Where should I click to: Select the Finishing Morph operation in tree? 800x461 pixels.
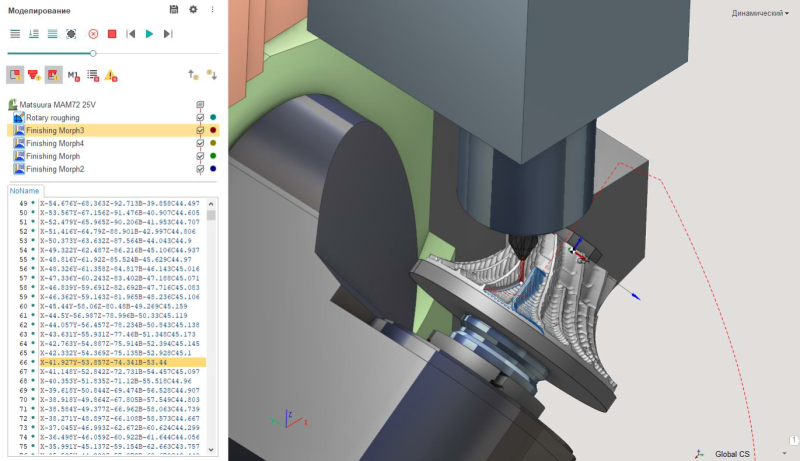[53, 156]
